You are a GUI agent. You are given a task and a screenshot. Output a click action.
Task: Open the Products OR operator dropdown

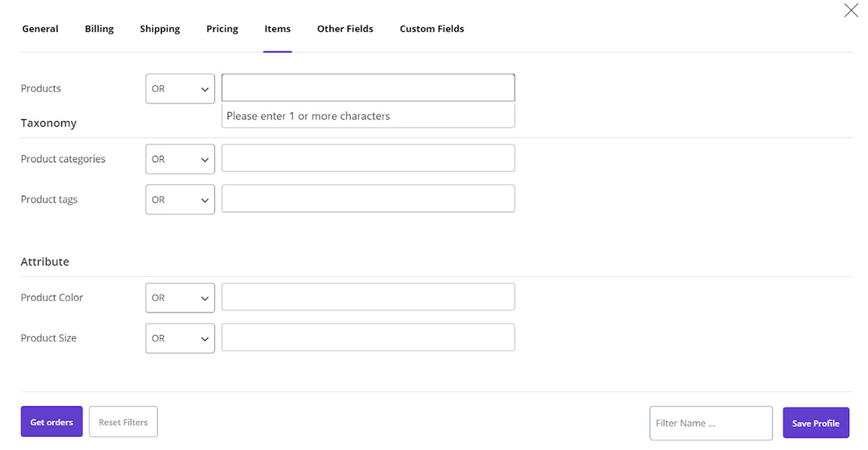(x=180, y=89)
